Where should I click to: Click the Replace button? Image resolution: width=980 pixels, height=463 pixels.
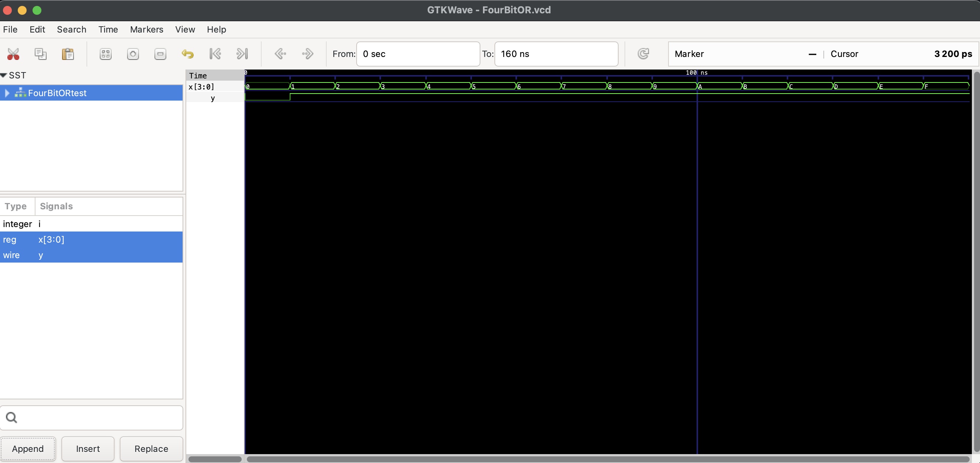coord(151,449)
